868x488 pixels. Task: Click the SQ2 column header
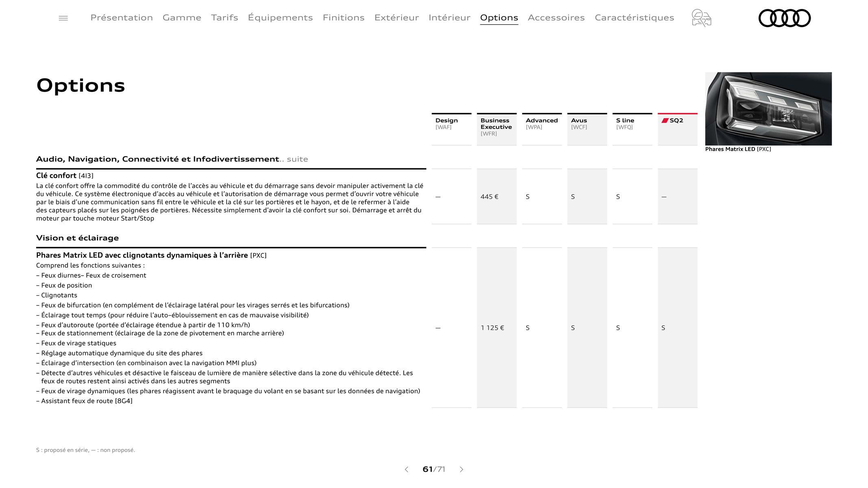pos(678,129)
